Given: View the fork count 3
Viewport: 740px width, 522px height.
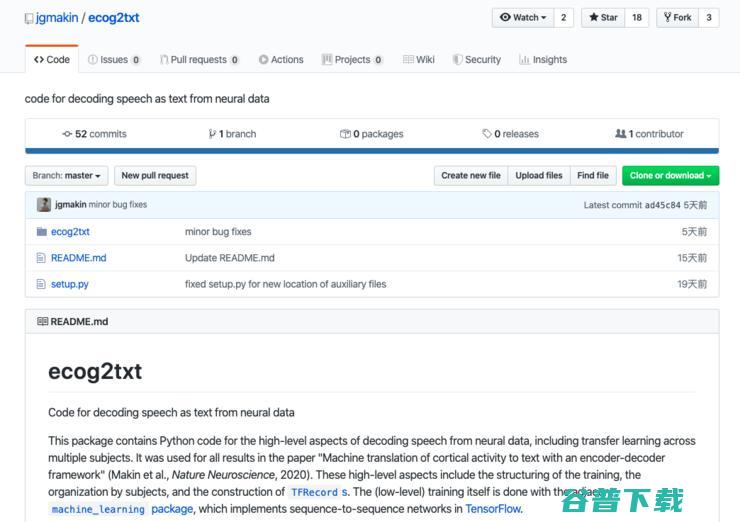Looking at the screenshot, I should coord(708,17).
